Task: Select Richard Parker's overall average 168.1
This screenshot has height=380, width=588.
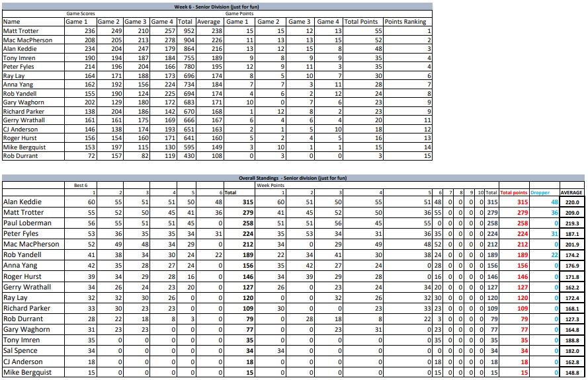Action: (572, 309)
